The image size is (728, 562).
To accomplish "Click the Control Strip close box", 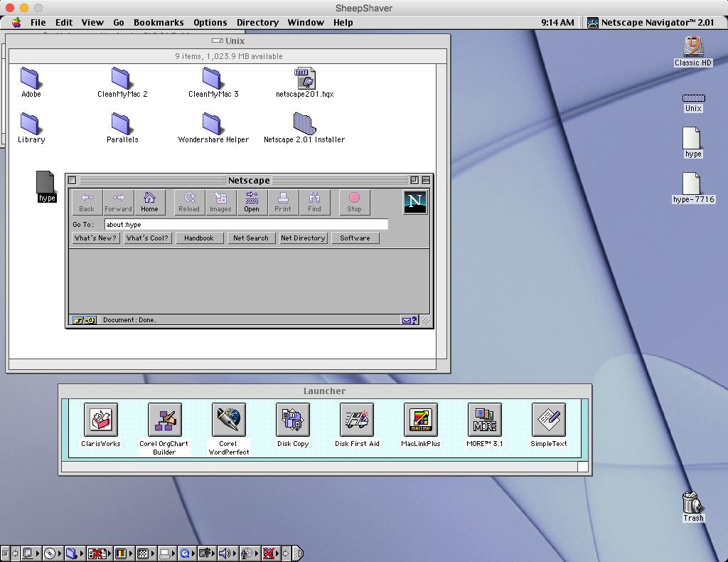I will [x=5, y=553].
